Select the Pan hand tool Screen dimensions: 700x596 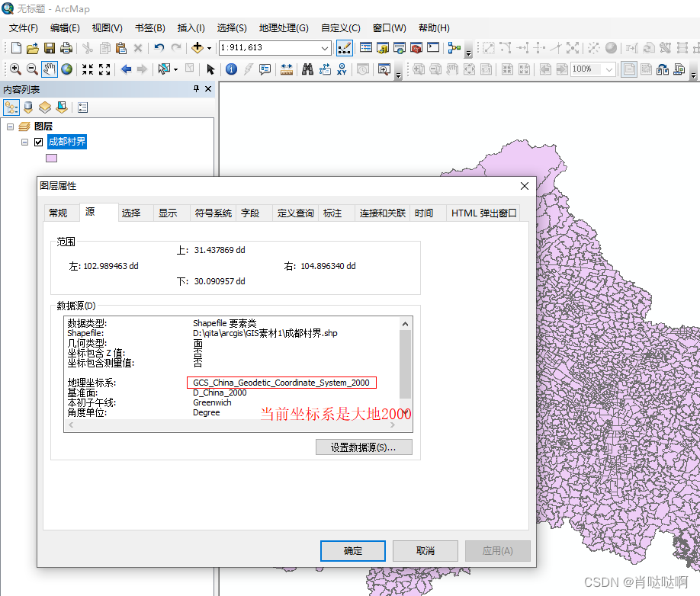[50, 69]
